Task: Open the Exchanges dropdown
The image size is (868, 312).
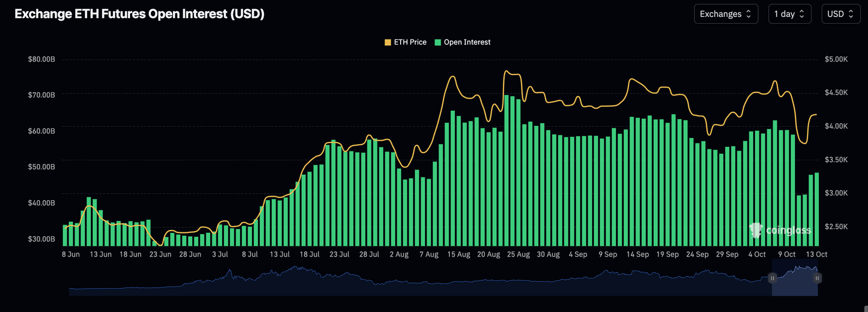Action: [x=726, y=14]
